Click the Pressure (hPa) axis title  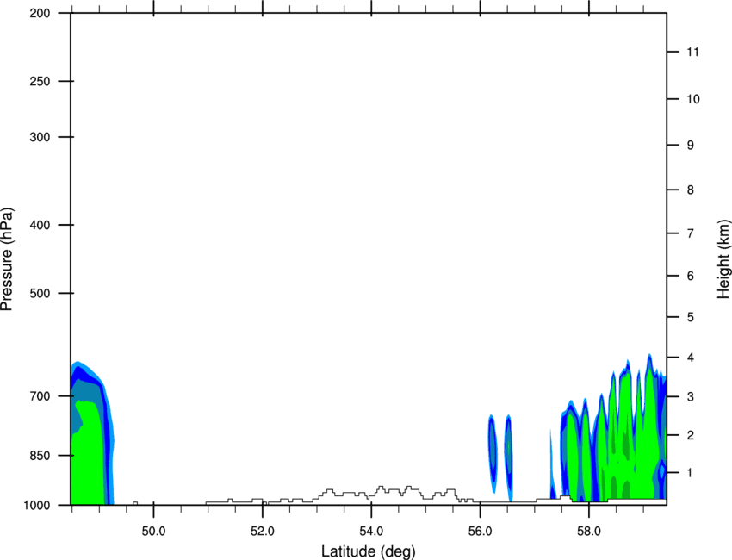pyautogui.click(x=7, y=259)
